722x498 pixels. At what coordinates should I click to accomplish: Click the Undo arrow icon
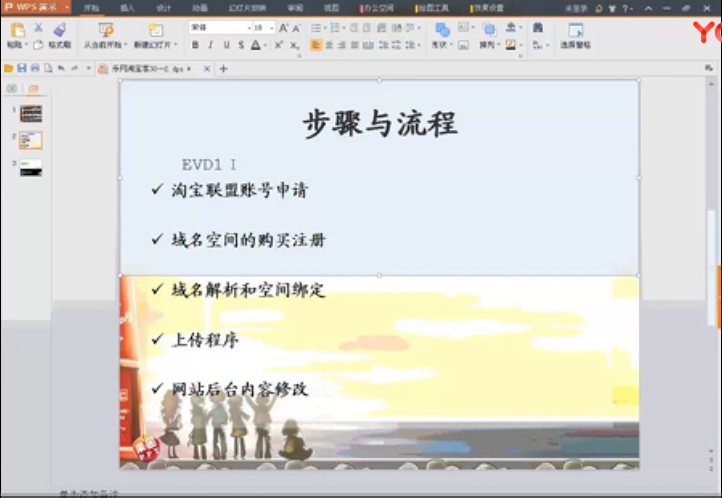point(61,69)
